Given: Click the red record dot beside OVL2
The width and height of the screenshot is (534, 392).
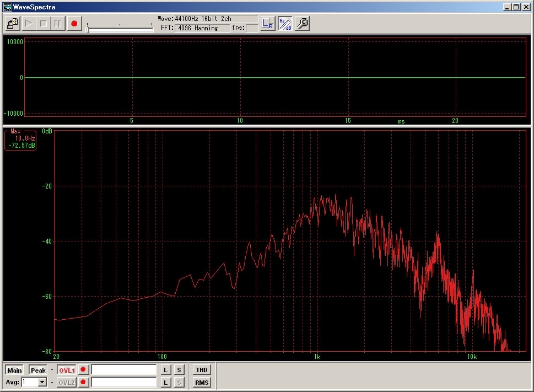Looking at the screenshot, I should click(83, 382).
